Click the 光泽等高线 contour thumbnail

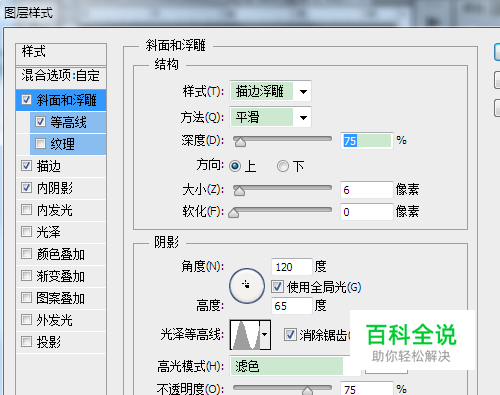(x=245, y=335)
